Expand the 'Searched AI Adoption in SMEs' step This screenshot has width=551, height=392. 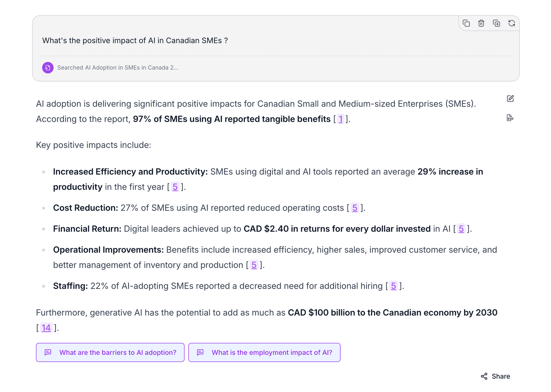[x=118, y=68]
